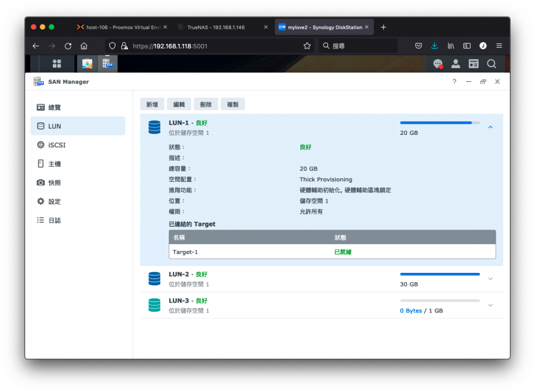Open 快照 snapshots section in sidebar

(78, 183)
